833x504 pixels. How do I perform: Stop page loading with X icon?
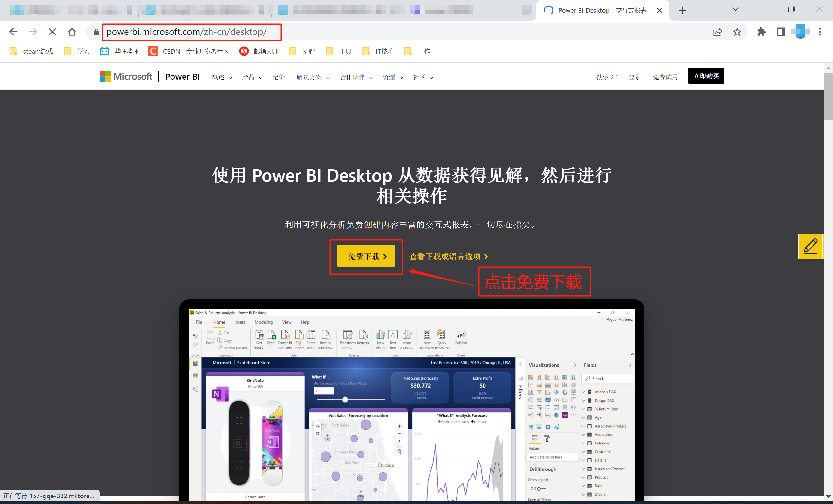pos(52,32)
